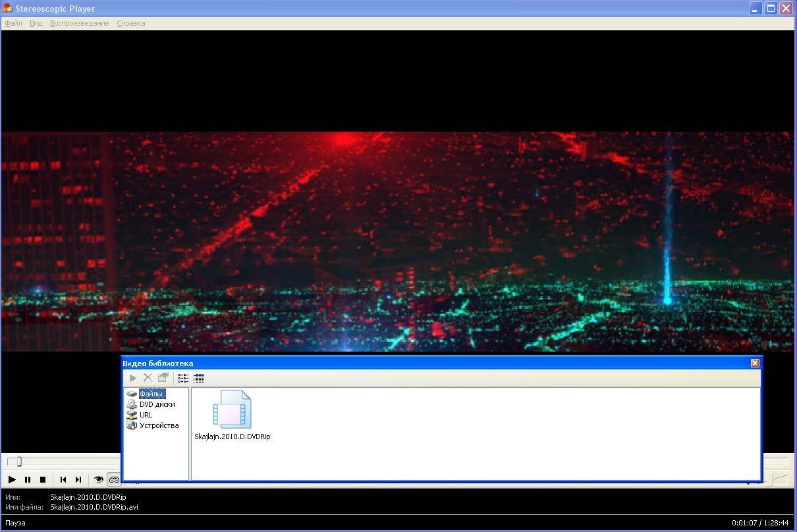797x532 pixels.
Task: Click the library delete X icon
Action: 148,378
